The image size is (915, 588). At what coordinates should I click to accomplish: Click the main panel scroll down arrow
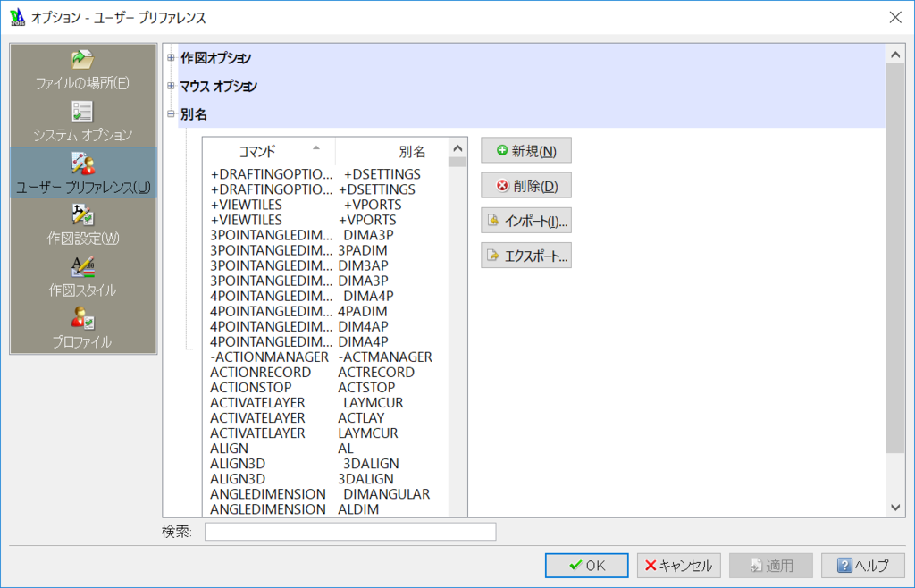895,508
